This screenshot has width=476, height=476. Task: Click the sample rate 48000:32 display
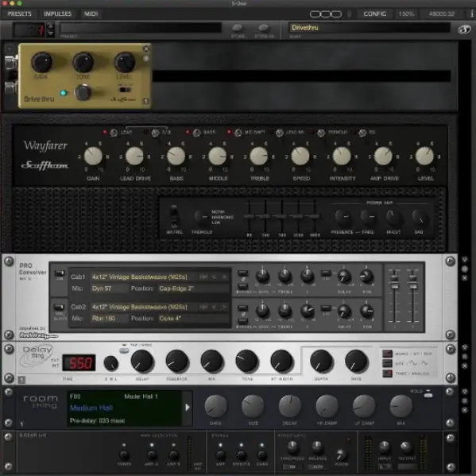pyautogui.click(x=442, y=14)
